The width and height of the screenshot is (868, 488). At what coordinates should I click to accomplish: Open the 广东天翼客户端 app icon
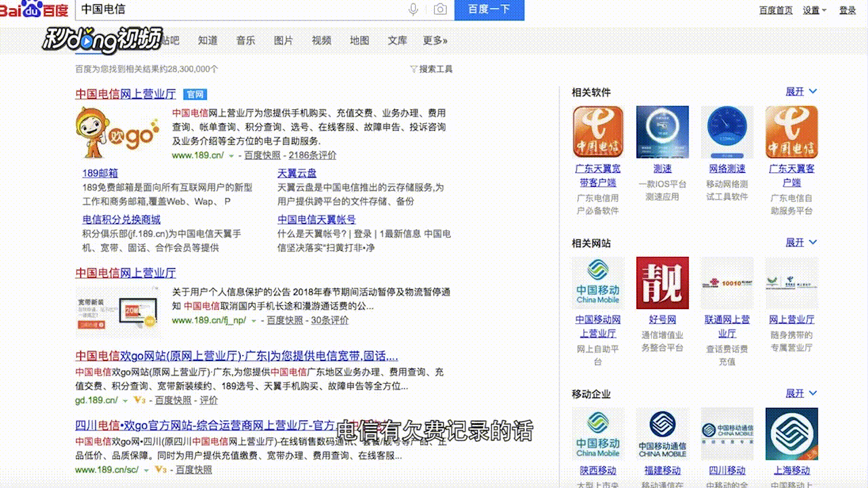click(791, 132)
